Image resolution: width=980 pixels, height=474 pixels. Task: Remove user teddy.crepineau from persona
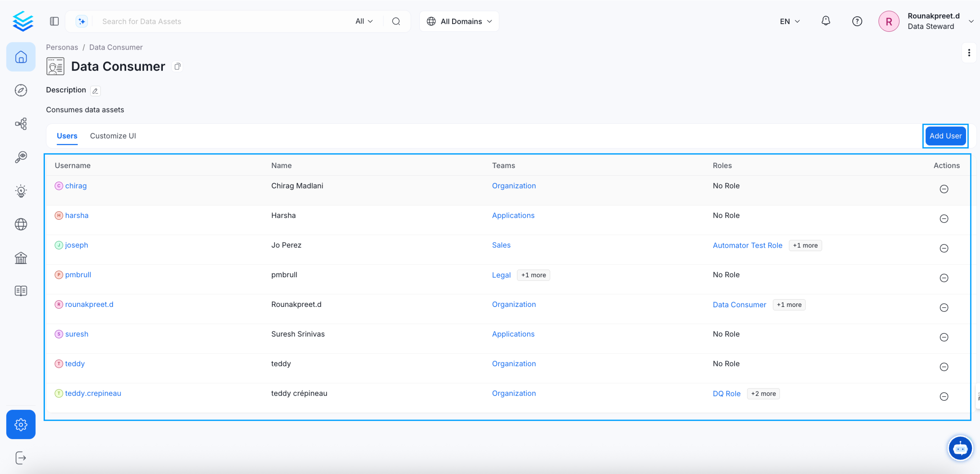coord(944,396)
